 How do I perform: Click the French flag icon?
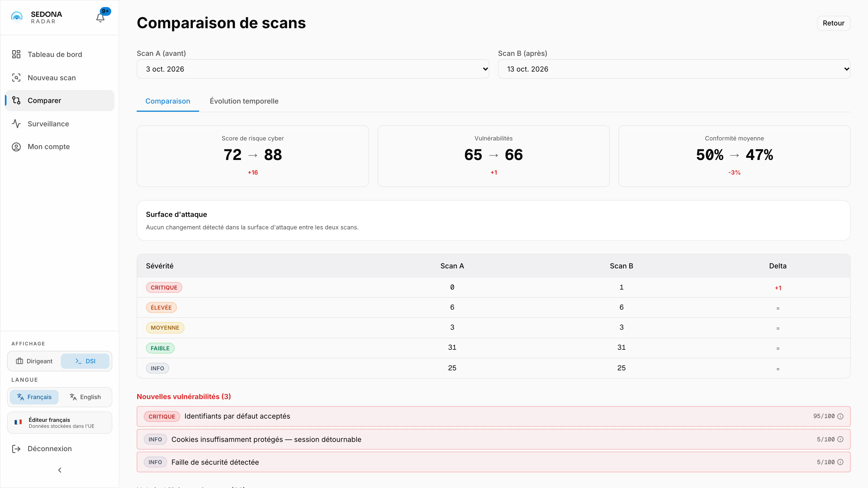pos(18,422)
